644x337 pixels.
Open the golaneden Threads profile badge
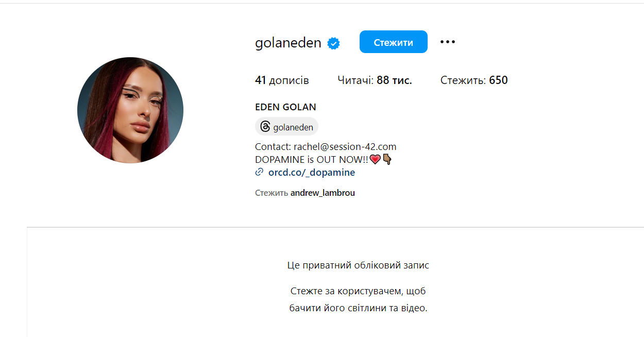(x=287, y=127)
